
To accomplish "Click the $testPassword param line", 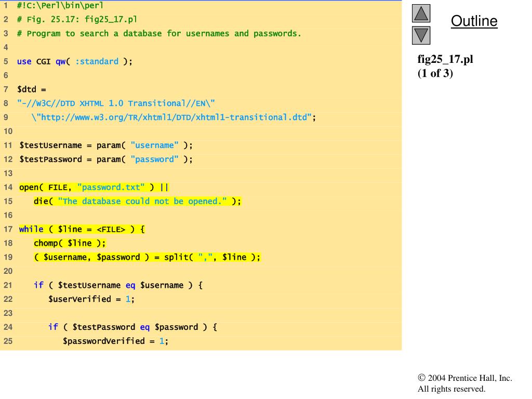I will coord(106,159).
